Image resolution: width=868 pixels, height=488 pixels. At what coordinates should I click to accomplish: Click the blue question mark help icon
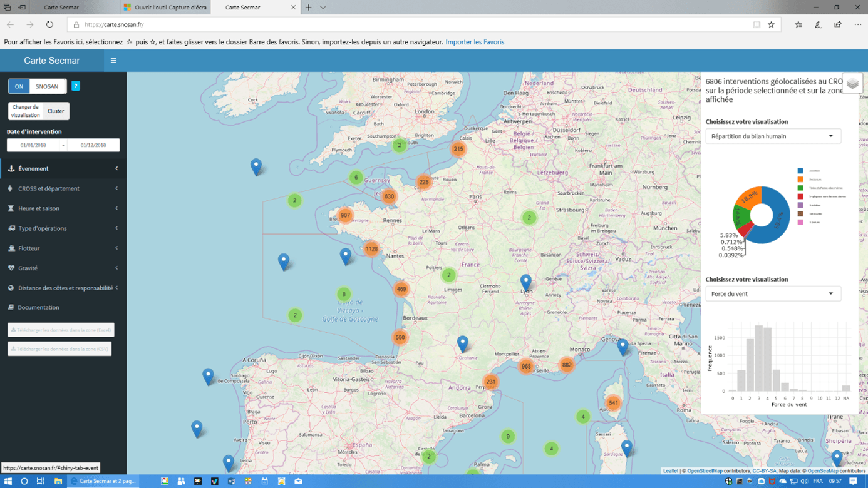[76, 86]
